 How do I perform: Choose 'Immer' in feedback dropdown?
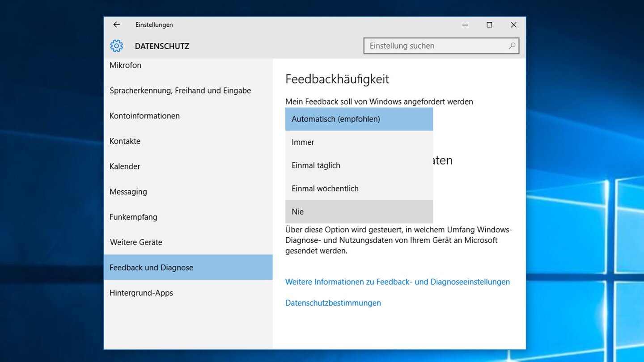coord(359,142)
